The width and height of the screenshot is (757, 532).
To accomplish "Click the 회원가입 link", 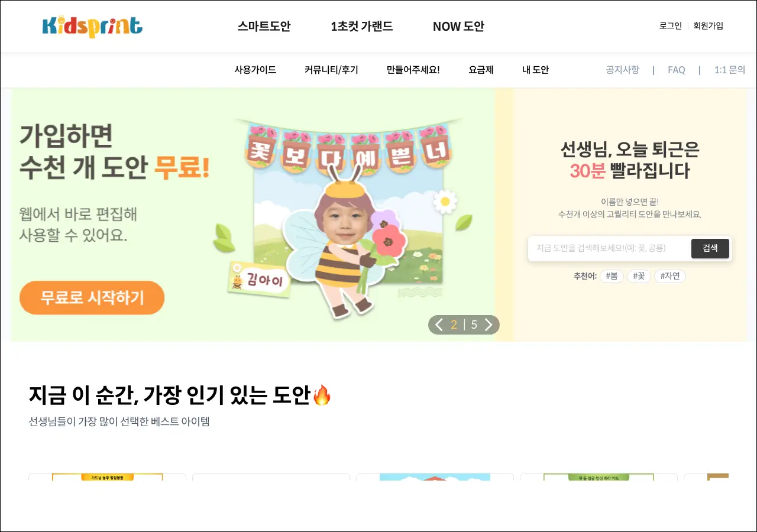I will click(709, 26).
